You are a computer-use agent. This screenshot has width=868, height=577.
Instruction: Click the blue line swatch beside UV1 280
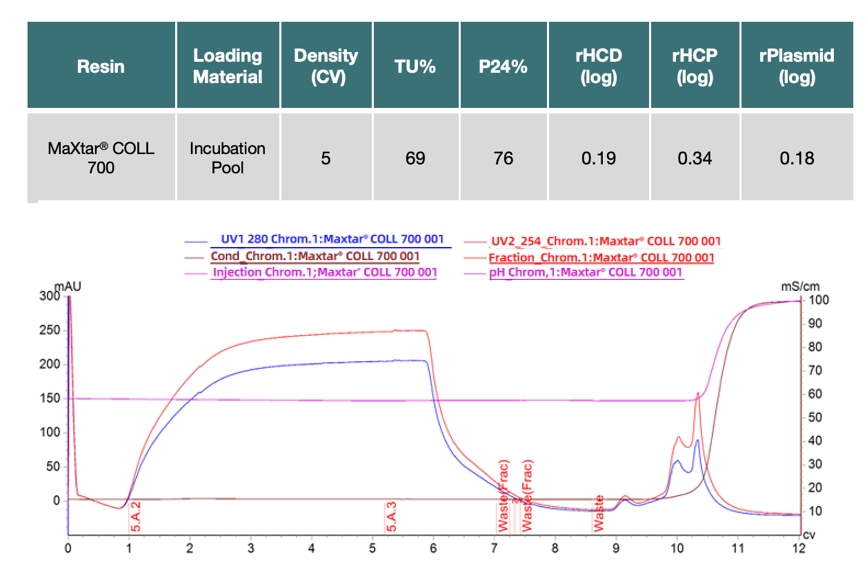pos(197,242)
